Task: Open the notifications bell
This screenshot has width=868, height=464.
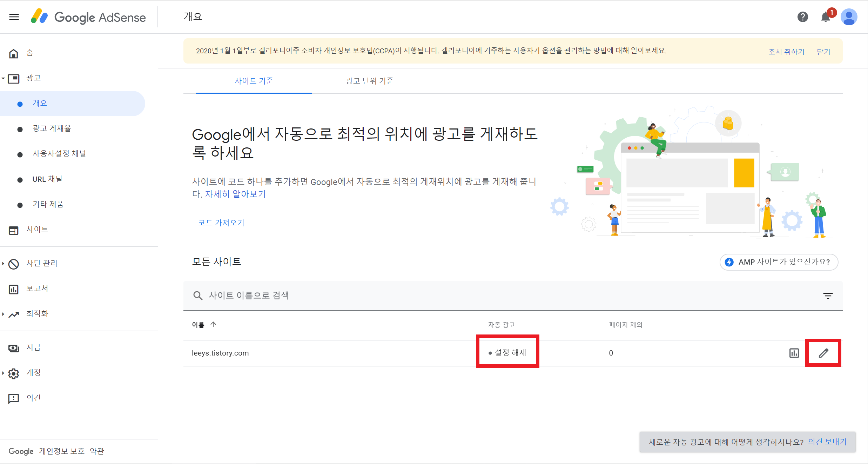Action: point(826,17)
